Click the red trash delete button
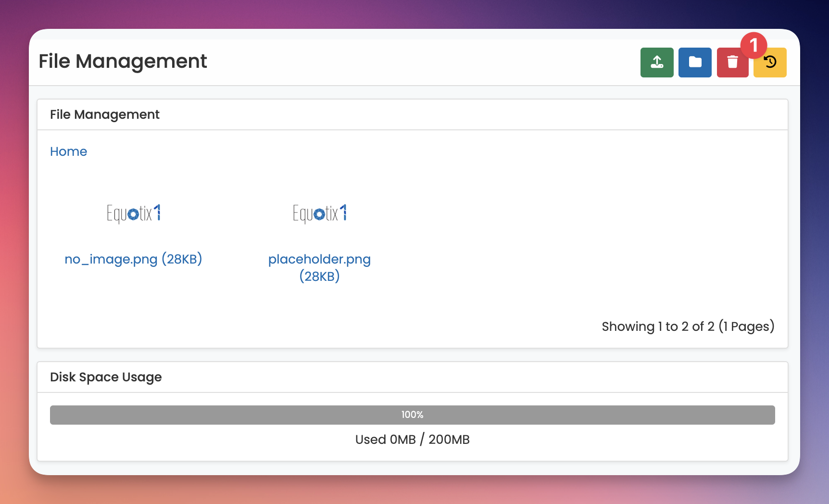 732,63
